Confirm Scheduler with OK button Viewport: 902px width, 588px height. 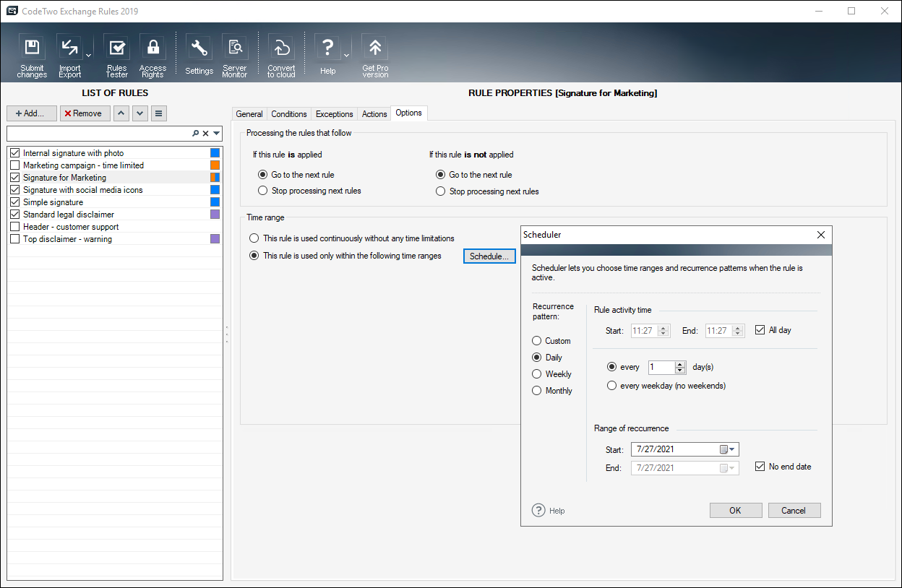point(735,511)
